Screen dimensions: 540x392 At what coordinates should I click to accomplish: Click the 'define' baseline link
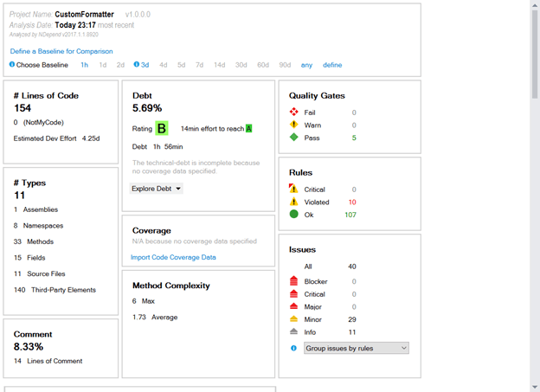332,65
